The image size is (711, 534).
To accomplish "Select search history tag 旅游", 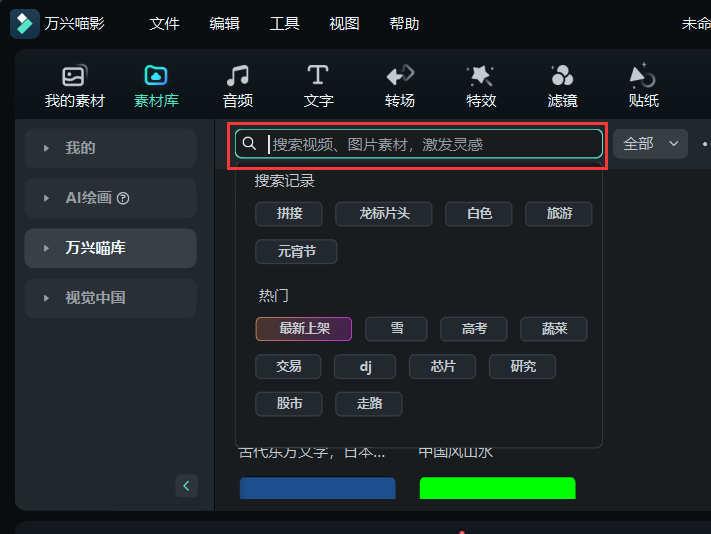I will [x=559, y=214].
